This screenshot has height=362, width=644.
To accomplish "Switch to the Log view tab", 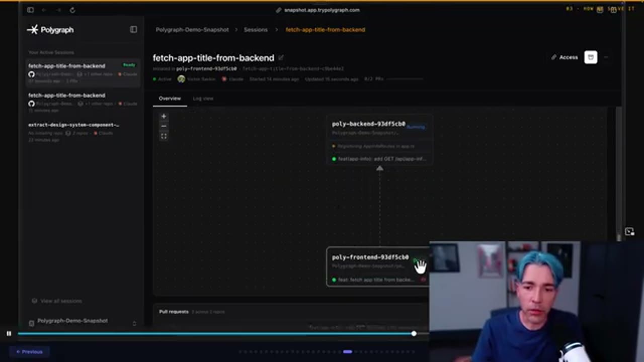I will click(203, 99).
